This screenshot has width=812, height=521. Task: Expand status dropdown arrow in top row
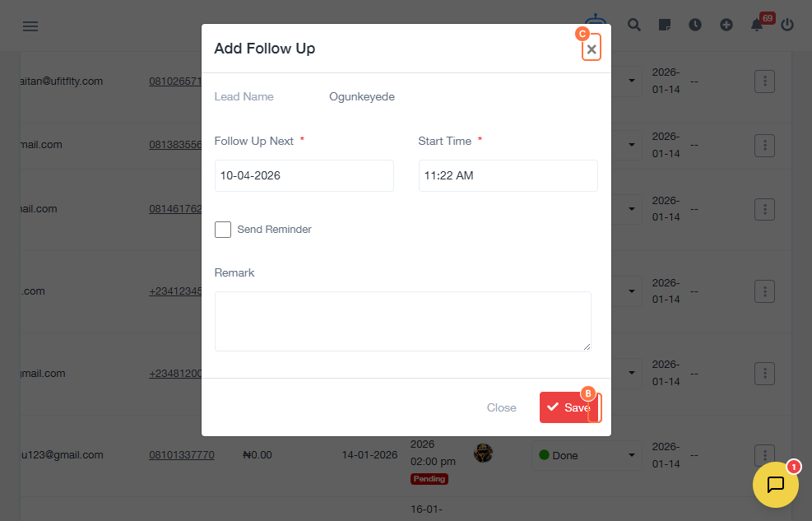pyautogui.click(x=631, y=81)
